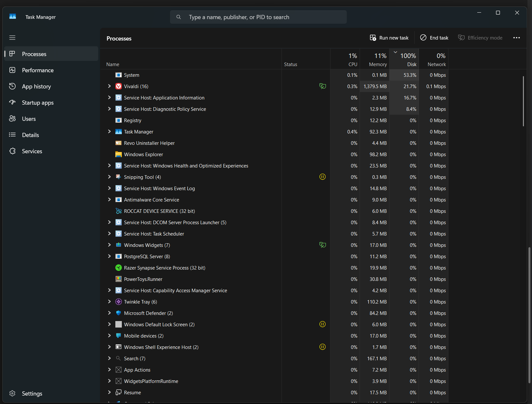The height and width of the screenshot is (404, 532).
Task: Click the Vivaldi browser icon in the process list
Action: 119,86
